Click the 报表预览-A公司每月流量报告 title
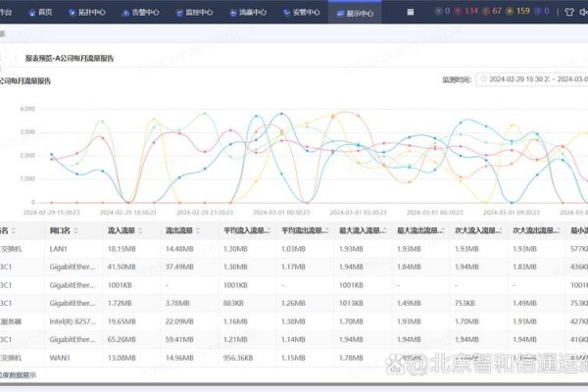The width and height of the screenshot is (588, 392). point(70,59)
